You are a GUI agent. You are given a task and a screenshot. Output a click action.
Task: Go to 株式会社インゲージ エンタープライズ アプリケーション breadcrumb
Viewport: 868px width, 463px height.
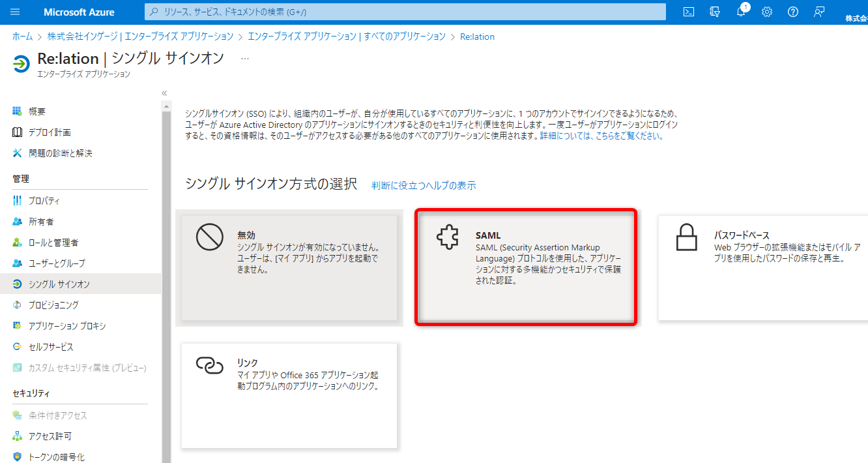click(140, 37)
